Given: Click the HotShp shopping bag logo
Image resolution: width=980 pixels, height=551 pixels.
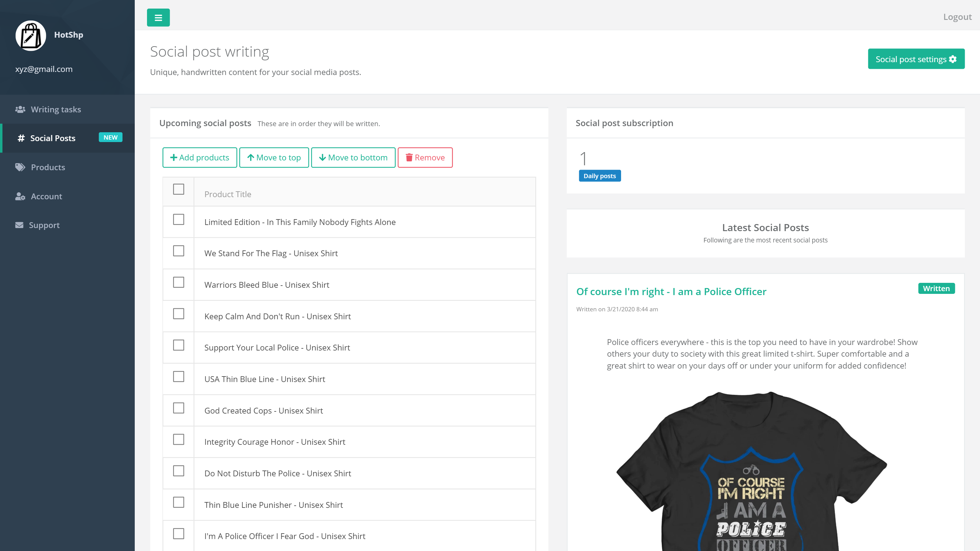Looking at the screenshot, I should point(30,36).
